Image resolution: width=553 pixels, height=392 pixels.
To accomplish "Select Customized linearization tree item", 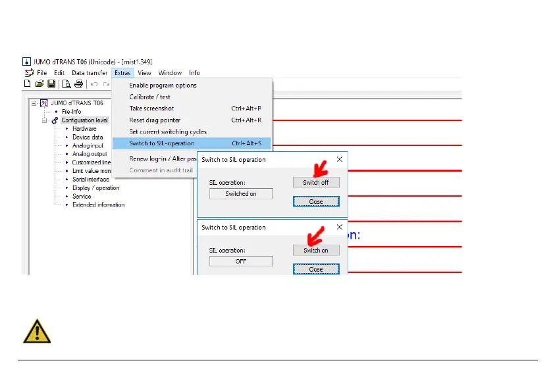I will [x=92, y=162].
